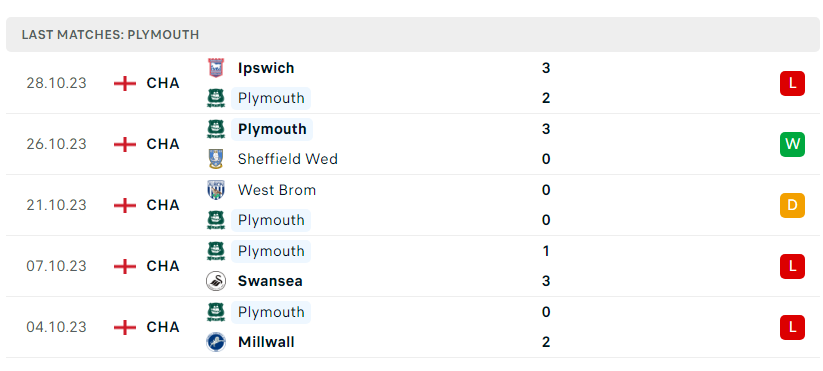
Task: Click Plymouth crest in the Ipswich match
Action: pos(216,99)
